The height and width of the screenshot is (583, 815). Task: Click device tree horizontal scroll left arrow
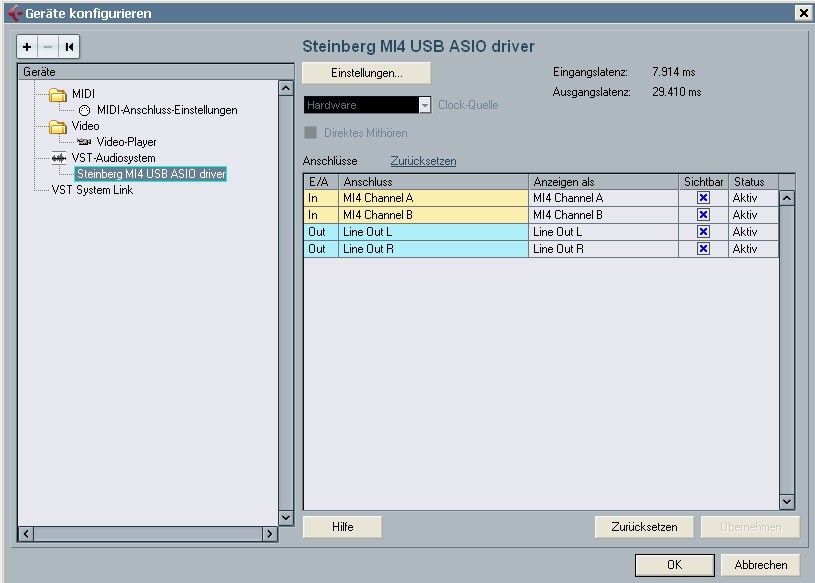(x=26, y=534)
